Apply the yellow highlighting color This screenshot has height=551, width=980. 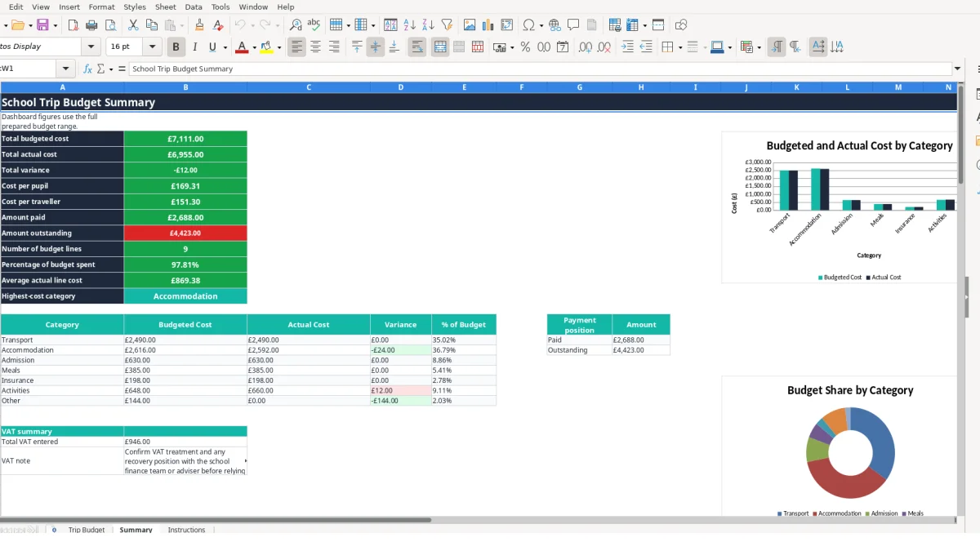coord(267,47)
